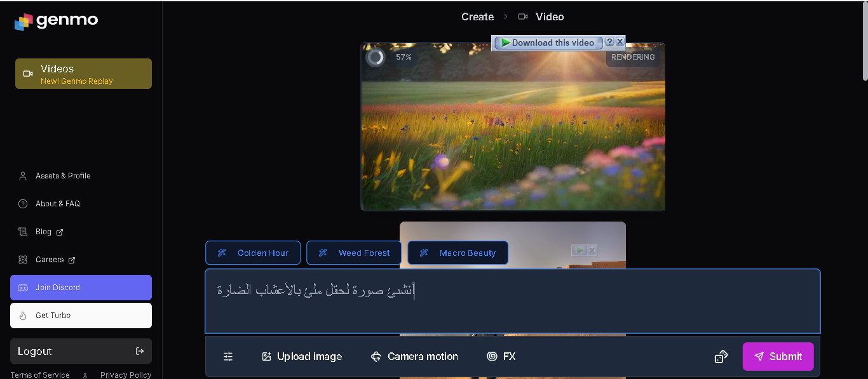
Task: Click the page vertical scrollbar
Action: (865, 42)
